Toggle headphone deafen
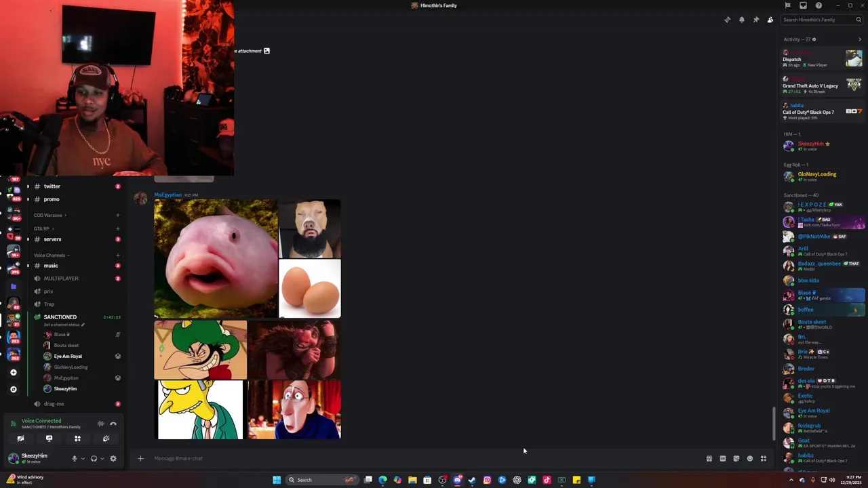The image size is (868, 488). (x=94, y=458)
